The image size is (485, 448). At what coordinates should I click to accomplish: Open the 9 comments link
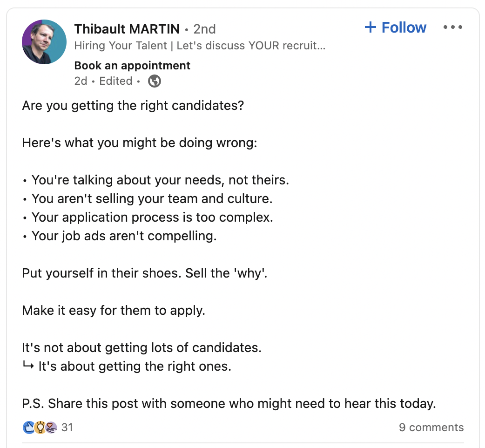(x=431, y=427)
